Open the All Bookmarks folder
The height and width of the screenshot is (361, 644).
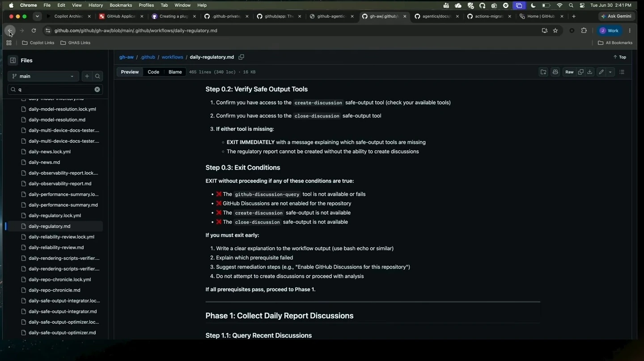point(615,43)
